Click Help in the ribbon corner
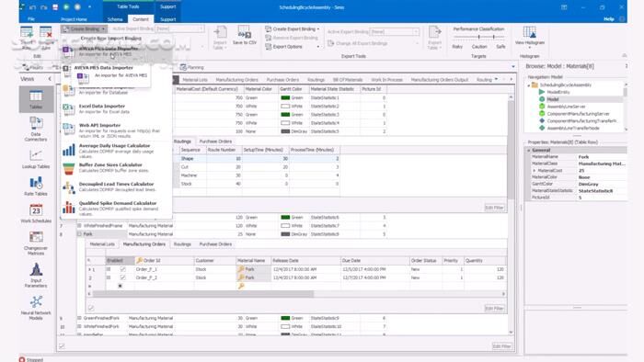Image resolution: width=644 pixels, height=362 pixels. [609, 19]
